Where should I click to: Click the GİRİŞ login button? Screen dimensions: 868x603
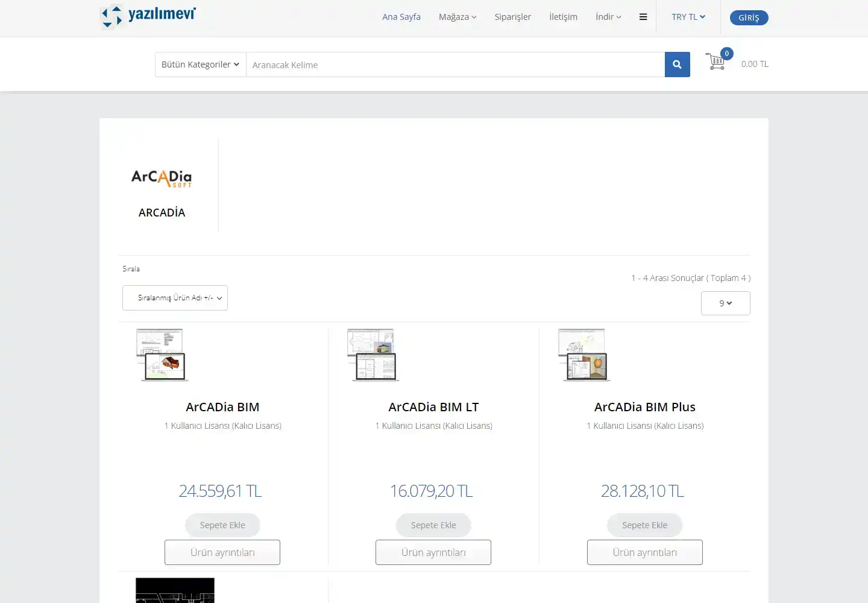[x=749, y=17]
